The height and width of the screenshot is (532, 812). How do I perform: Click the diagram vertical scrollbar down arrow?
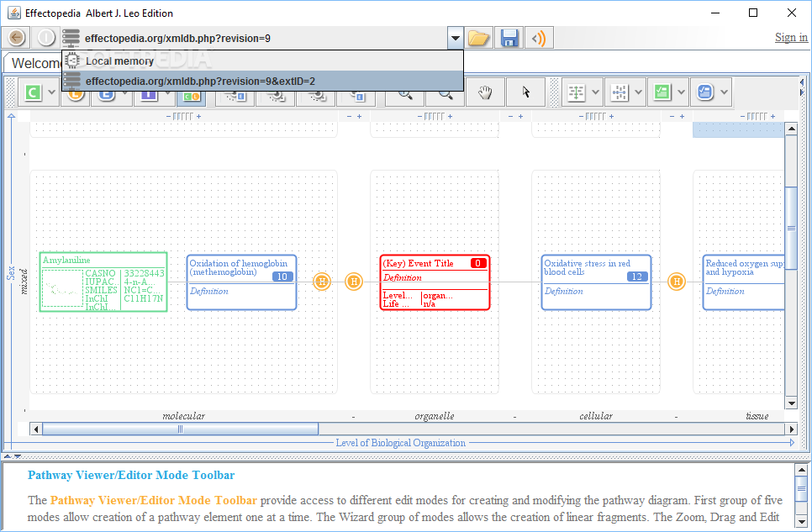pyautogui.click(x=791, y=403)
